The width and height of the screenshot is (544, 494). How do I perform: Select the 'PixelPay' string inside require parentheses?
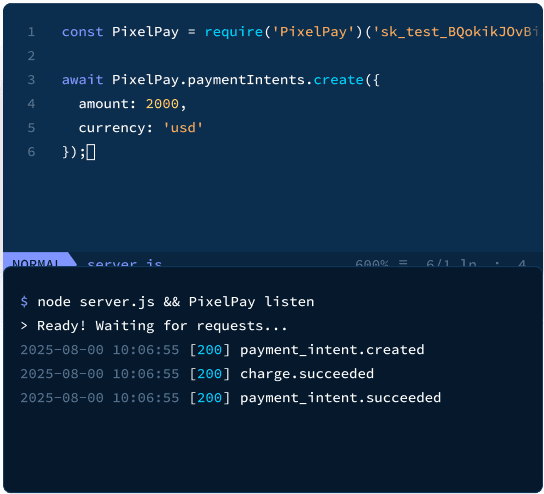click(313, 32)
